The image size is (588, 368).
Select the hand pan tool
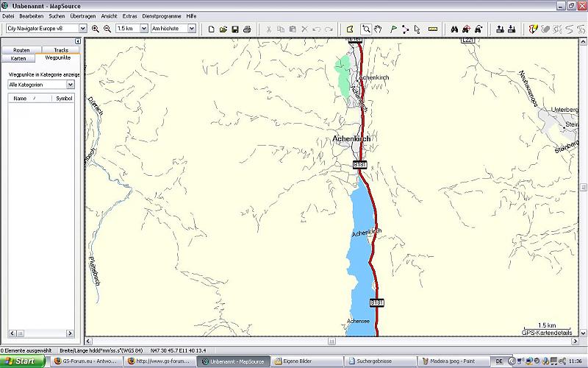(378, 29)
